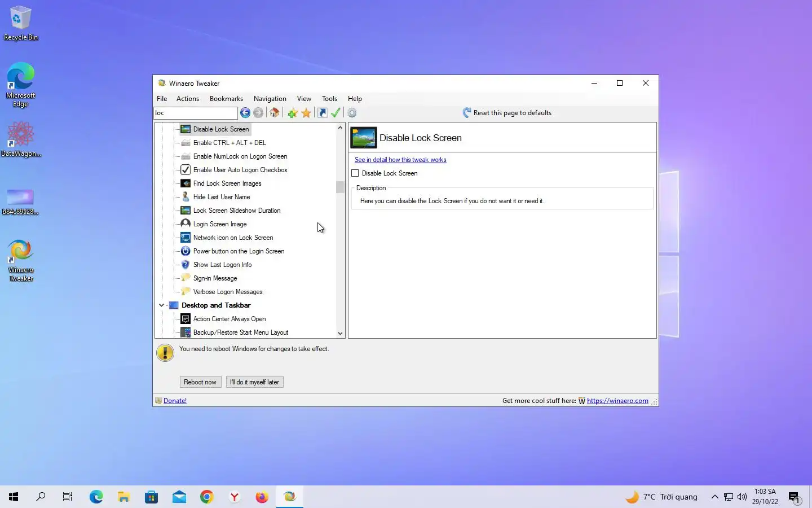812x508 pixels.
Task: Add current tweak to bookmarks
Action: [292, 113]
